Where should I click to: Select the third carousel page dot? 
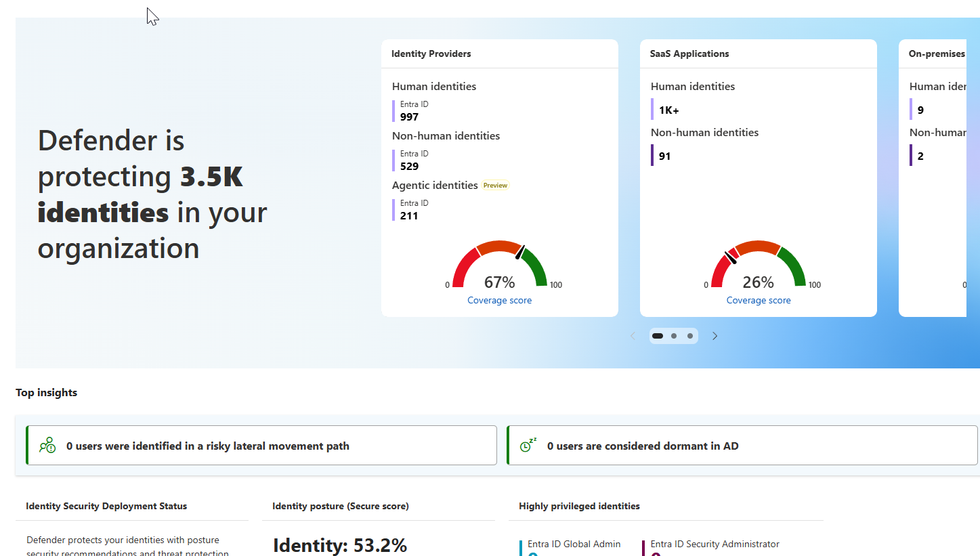(x=689, y=335)
